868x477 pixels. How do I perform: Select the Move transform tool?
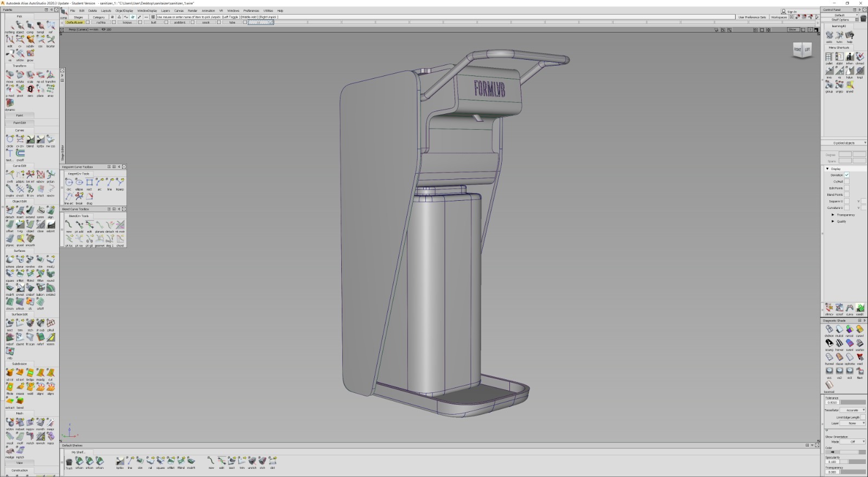point(10,75)
